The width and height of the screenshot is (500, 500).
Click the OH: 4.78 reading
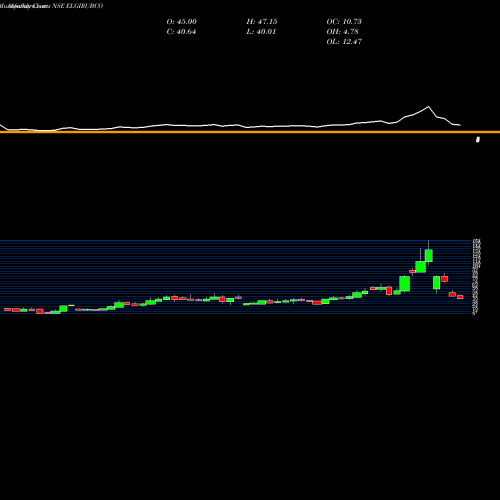(x=342, y=32)
